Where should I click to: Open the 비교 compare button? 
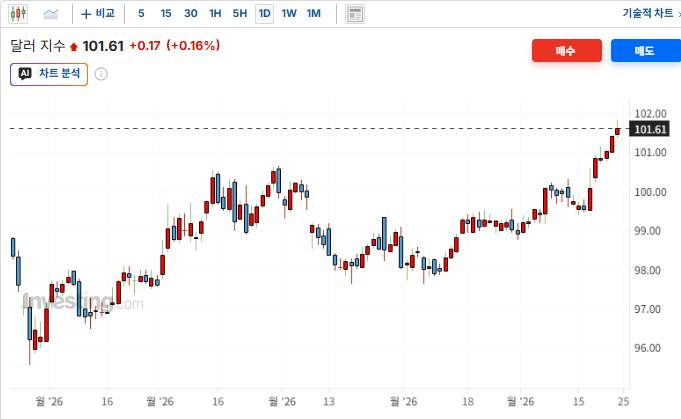coord(98,14)
